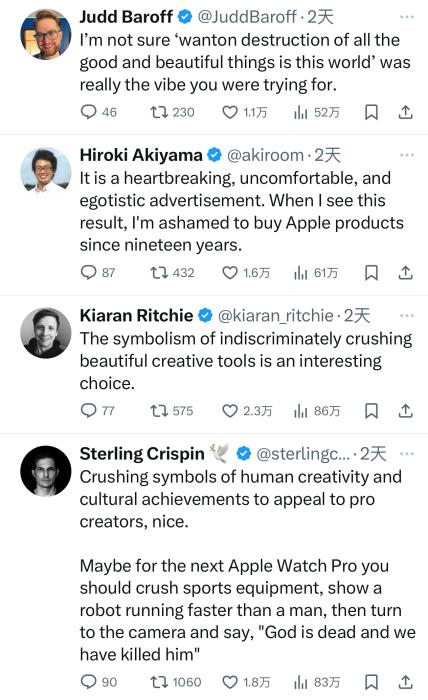Open more options on Judd Baroff's tweet
This screenshot has height=700, width=428.
(407, 17)
